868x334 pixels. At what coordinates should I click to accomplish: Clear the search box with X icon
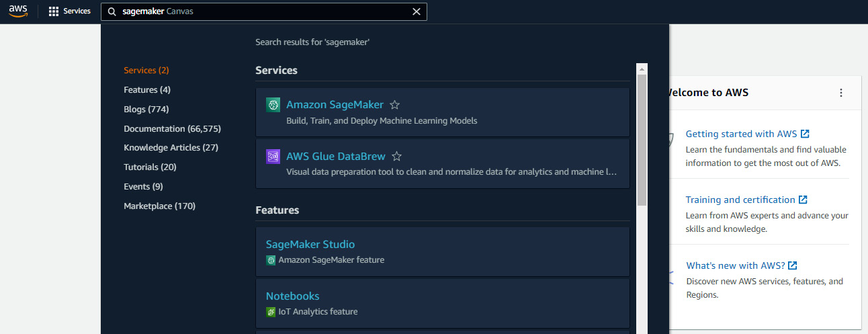[x=417, y=11]
